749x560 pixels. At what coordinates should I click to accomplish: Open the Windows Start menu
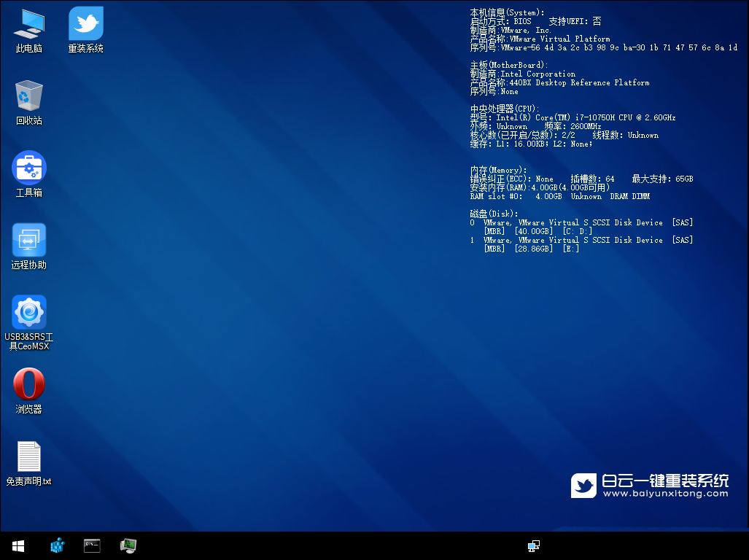pos(18,545)
